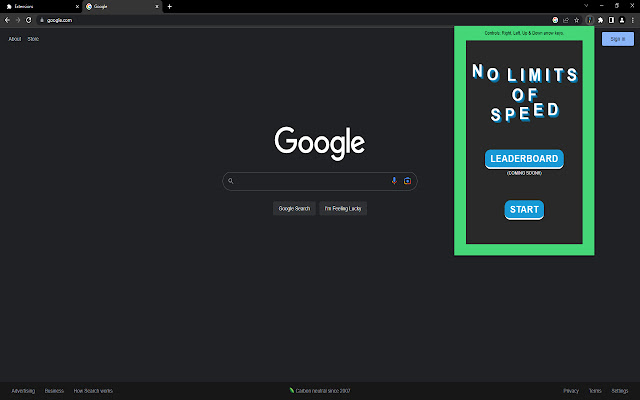Click the Google Search button
Viewport: 640px width, 400px height.
coord(294,208)
